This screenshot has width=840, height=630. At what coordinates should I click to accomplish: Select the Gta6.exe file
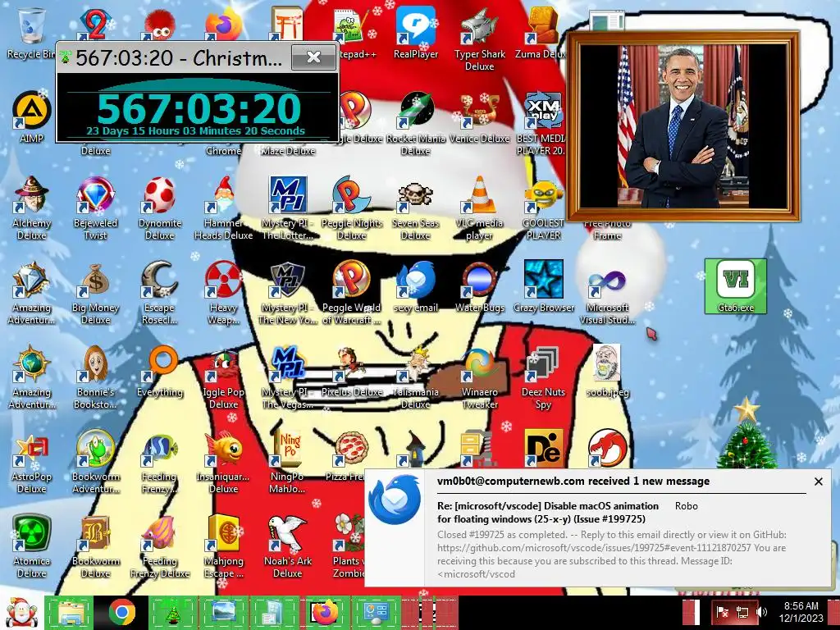point(736,286)
